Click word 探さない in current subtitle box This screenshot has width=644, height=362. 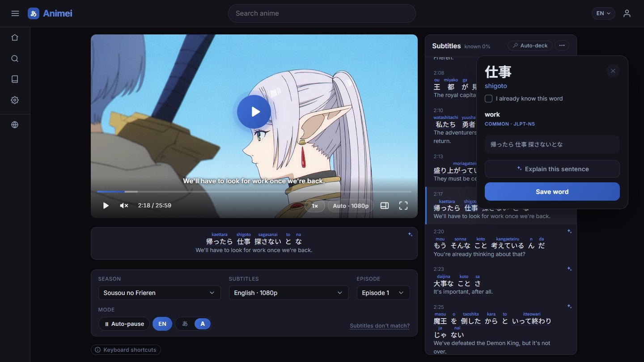click(268, 241)
